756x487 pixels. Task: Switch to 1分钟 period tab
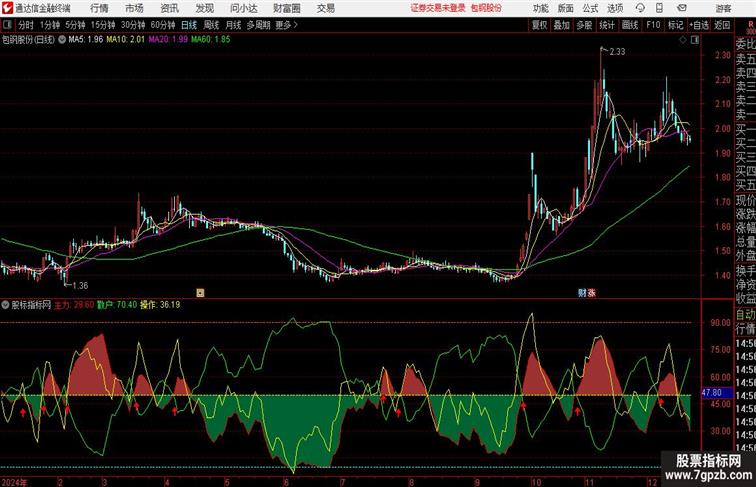(50, 25)
